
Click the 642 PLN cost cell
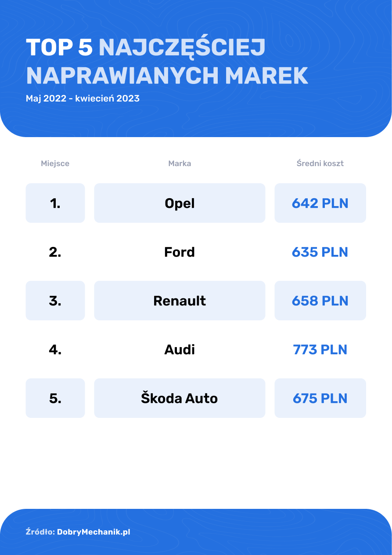coord(320,203)
